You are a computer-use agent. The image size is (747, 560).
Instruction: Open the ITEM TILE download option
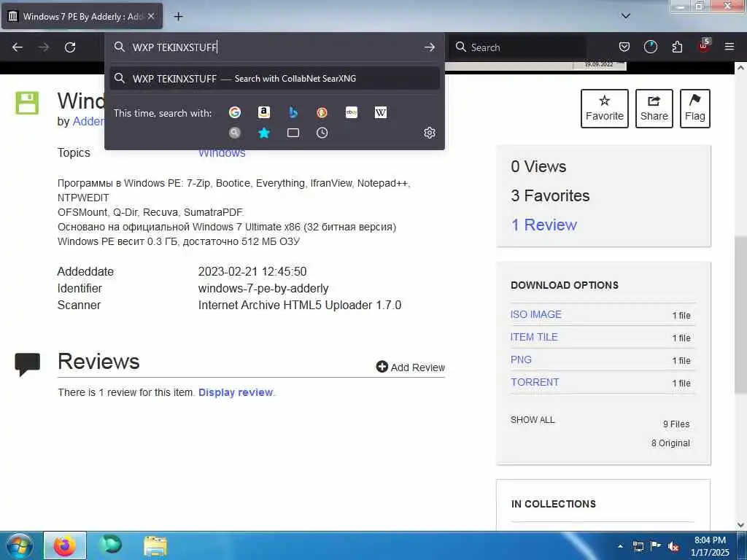click(534, 337)
